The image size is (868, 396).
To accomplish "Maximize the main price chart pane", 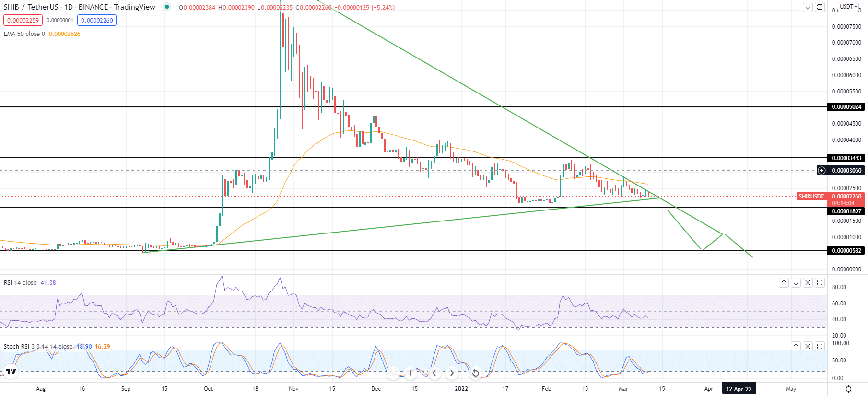I will tap(820, 7).
